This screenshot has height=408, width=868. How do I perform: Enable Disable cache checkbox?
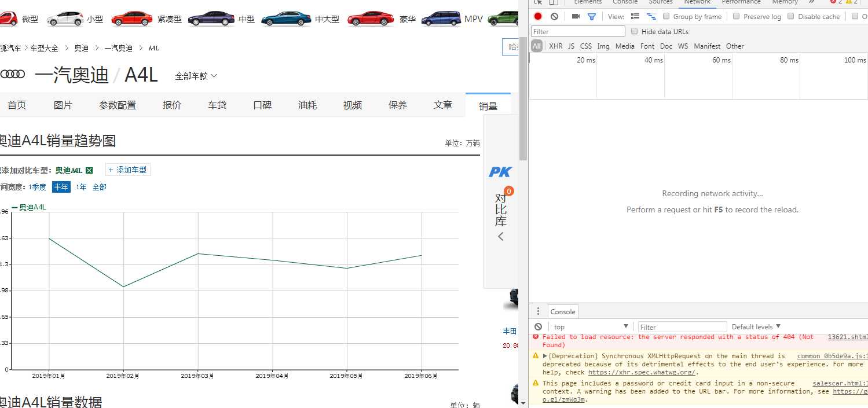pyautogui.click(x=791, y=16)
